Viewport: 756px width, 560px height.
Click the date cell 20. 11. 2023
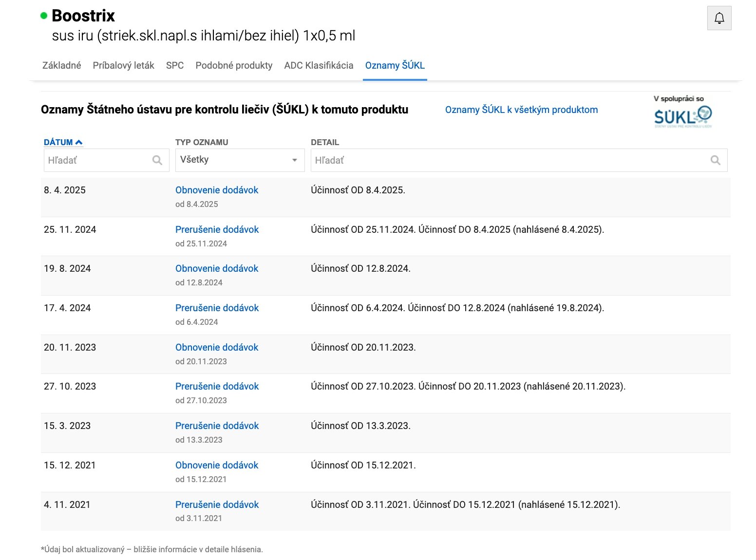coord(70,347)
